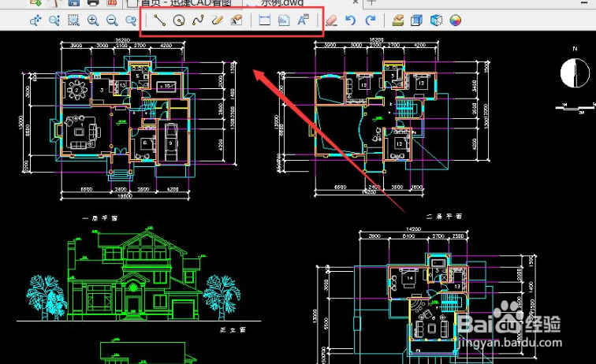The height and width of the screenshot is (364, 596).
Task: Activate the zoom window magnifier tool
Action: (54, 20)
